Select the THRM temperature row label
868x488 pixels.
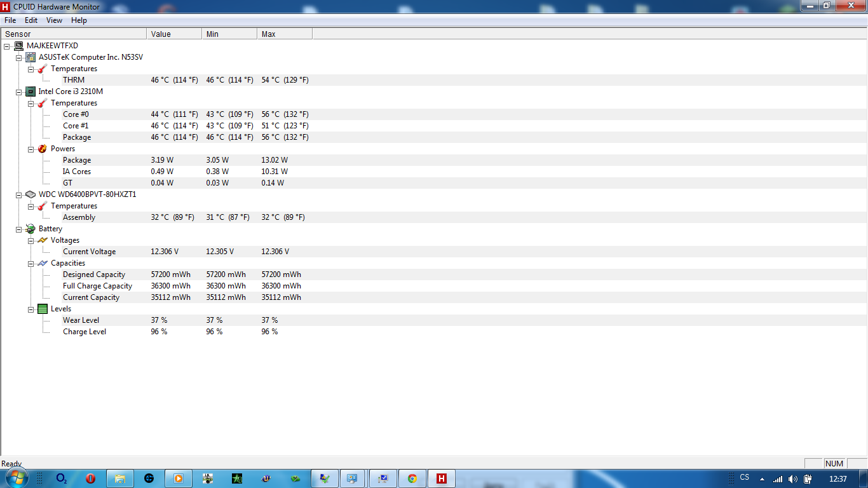click(74, 80)
